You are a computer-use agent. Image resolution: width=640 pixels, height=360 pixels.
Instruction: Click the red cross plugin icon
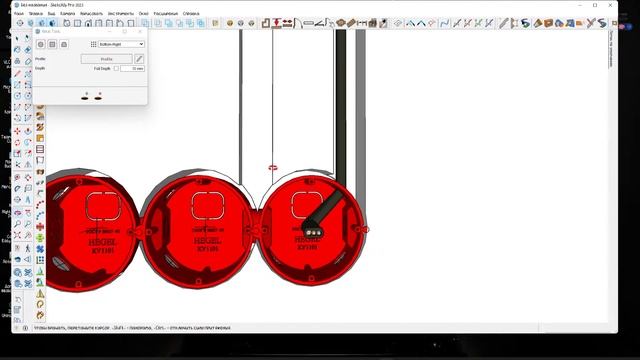click(40, 227)
